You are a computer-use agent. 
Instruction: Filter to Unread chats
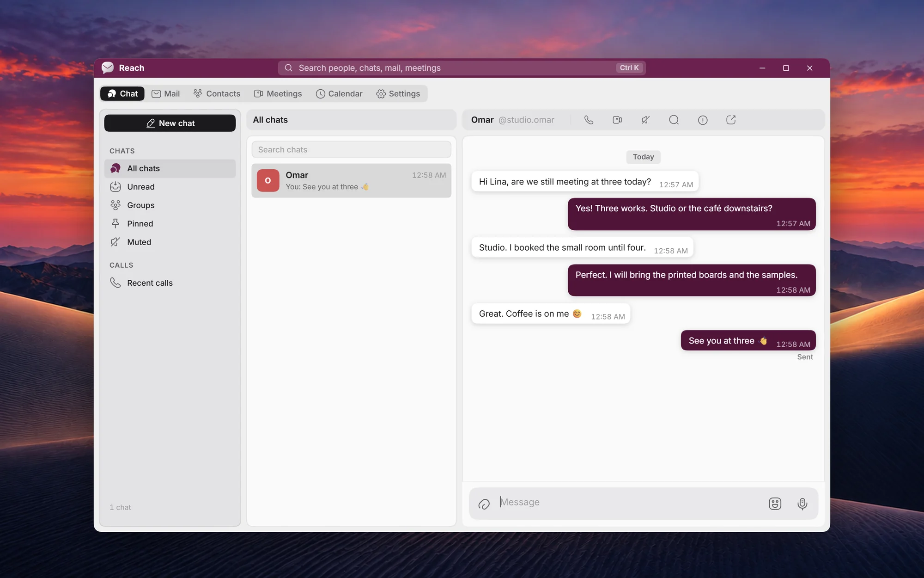click(x=170, y=187)
